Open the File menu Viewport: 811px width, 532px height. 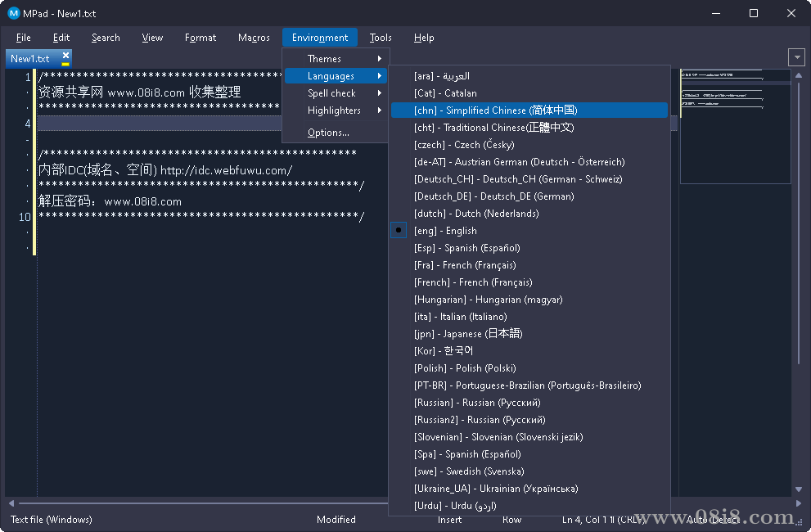pos(23,38)
